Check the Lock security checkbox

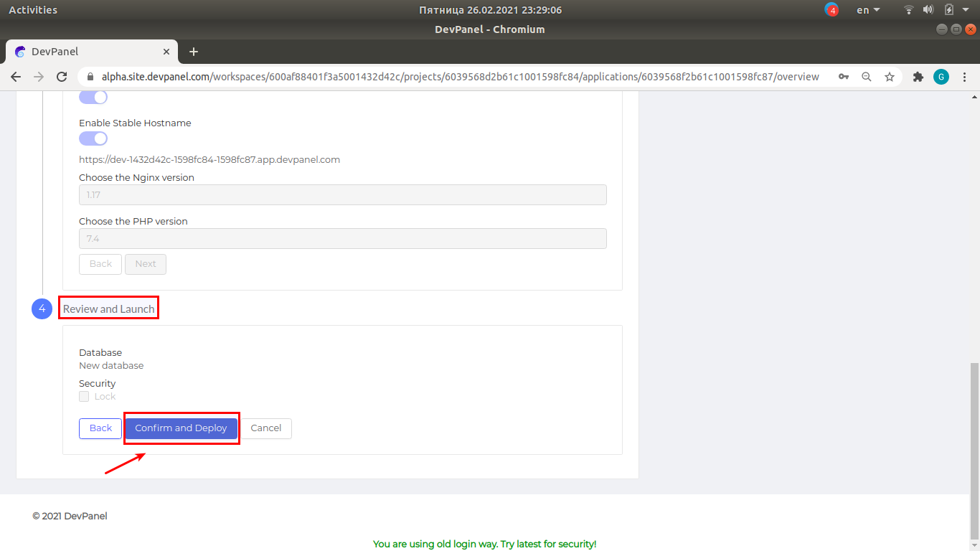pos(83,396)
